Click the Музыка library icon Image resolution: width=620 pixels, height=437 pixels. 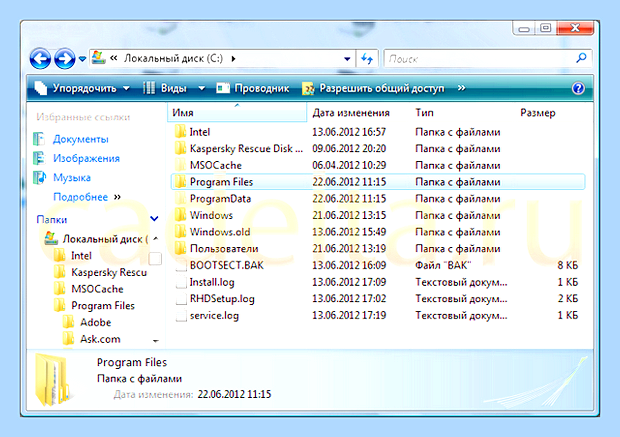(39, 178)
